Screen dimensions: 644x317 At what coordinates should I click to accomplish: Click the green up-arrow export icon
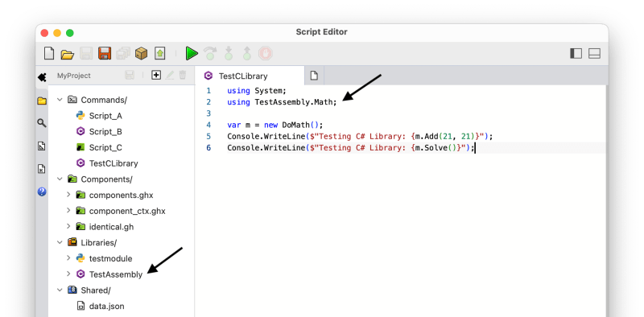pyautogui.click(x=159, y=53)
